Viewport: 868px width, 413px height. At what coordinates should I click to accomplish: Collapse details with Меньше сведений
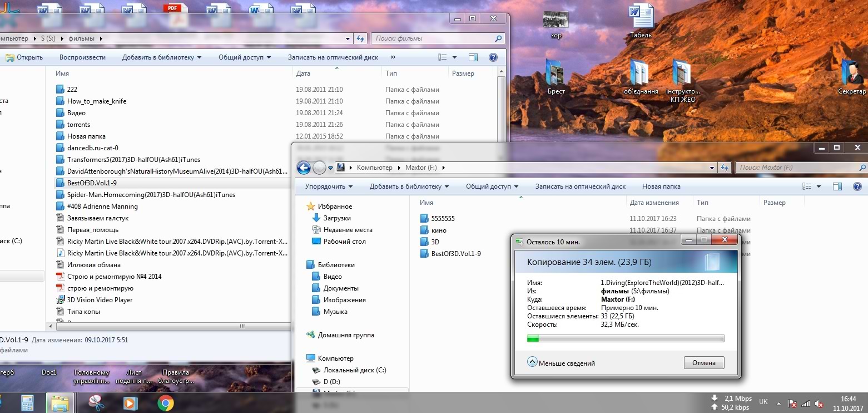[562, 363]
